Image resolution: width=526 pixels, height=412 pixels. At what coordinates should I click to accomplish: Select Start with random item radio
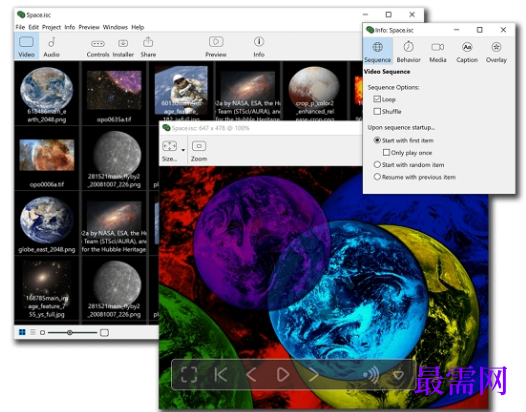coord(377,164)
